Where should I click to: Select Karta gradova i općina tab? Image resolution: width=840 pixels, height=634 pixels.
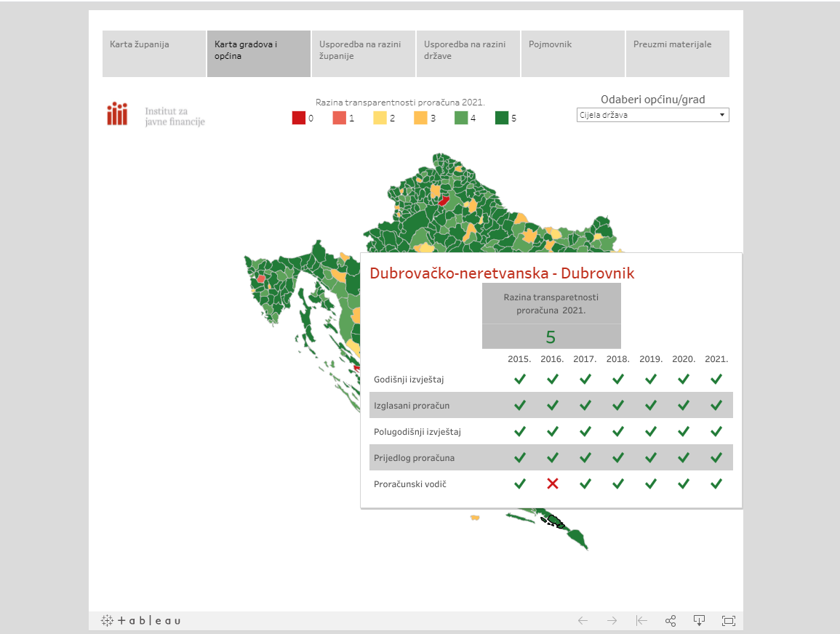pos(259,53)
